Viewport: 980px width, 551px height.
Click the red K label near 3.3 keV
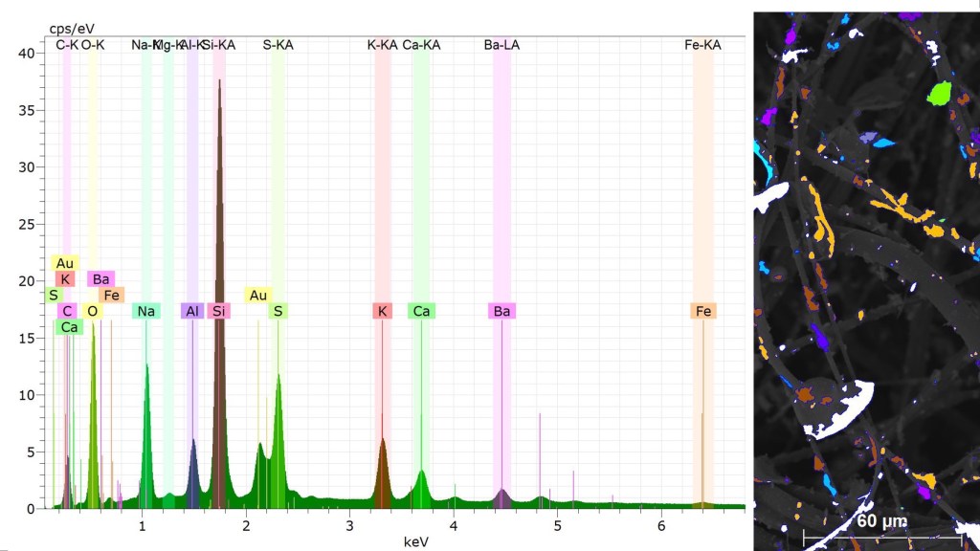click(382, 311)
